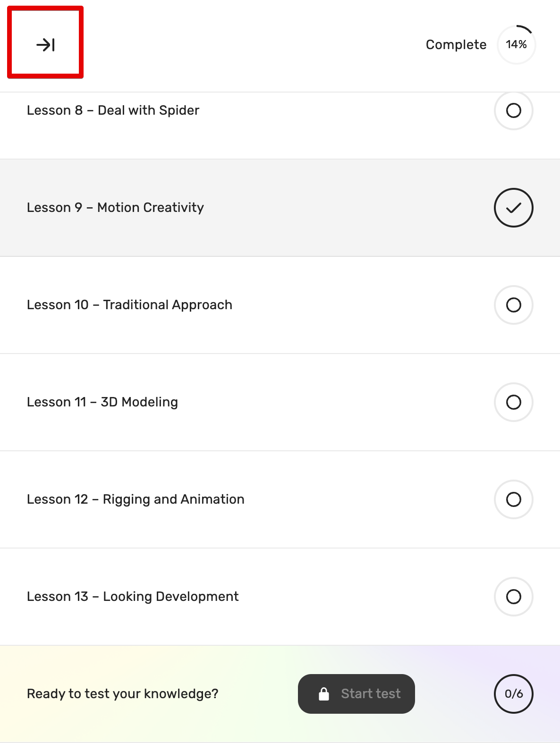Toggle completion circle for Lesson 11 3D Modeling
Viewport: 560px width, 743px height.
click(x=513, y=402)
